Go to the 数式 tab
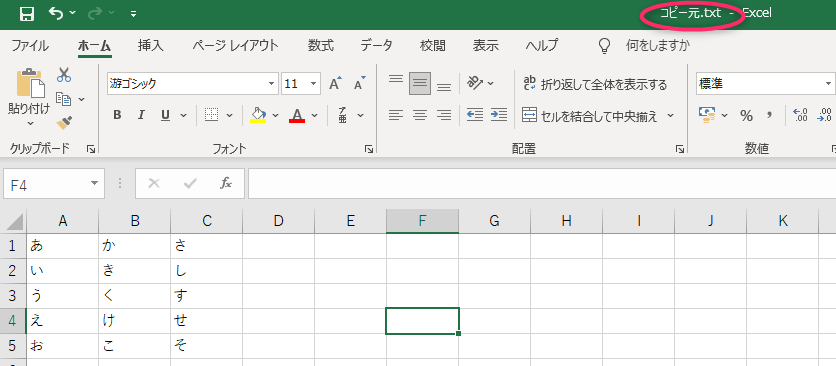 coord(320,45)
